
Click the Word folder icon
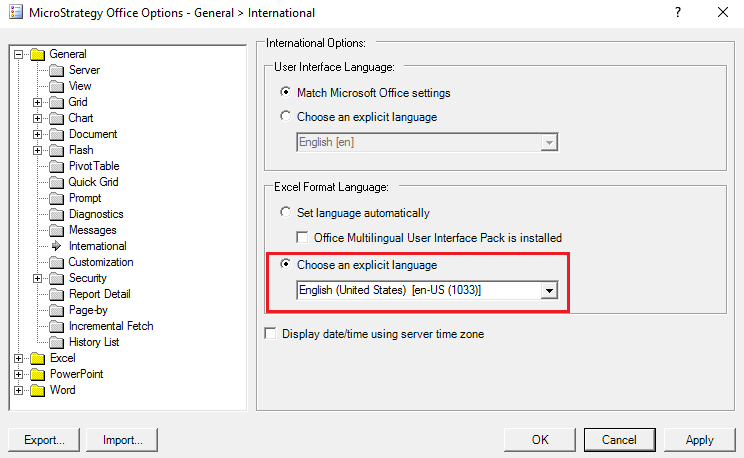tap(37, 390)
